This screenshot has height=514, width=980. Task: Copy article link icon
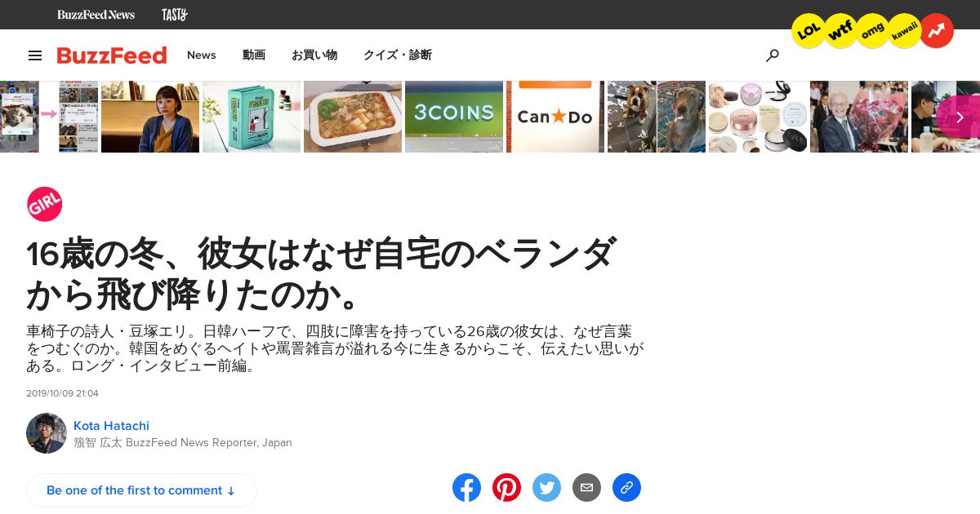[x=626, y=488]
